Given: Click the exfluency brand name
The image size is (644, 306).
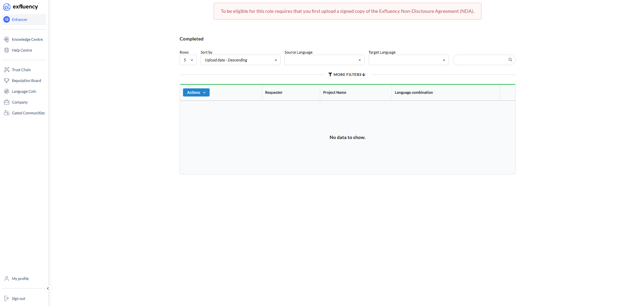Looking at the screenshot, I should point(25,7).
